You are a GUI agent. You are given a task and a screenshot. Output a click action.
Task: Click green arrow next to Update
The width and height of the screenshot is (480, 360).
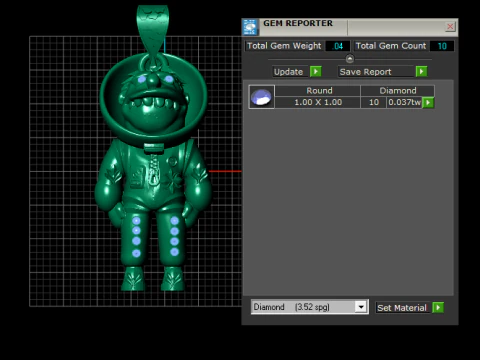[316, 71]
